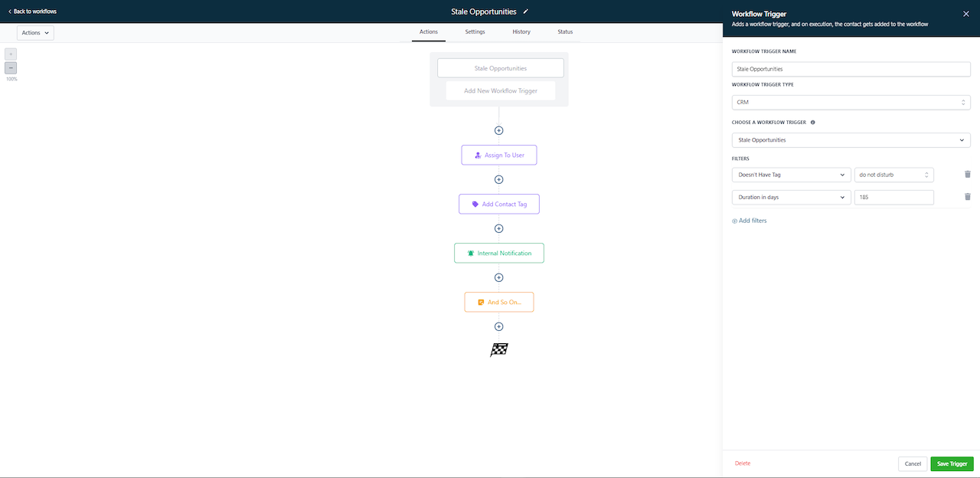
Task: Open the Stale Opportunities trigger dropdown
Action: click(x=851, y=140)
